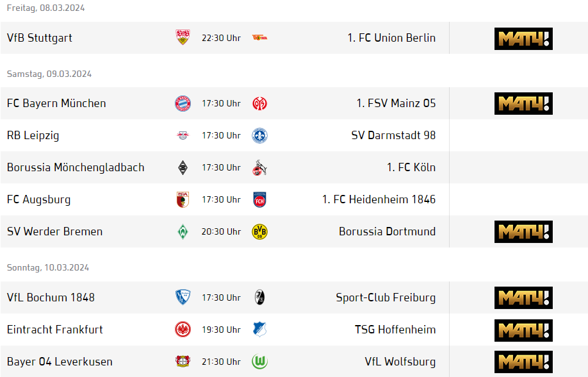Open the Borussia Mönchengladbach team link
This screenshot has height=377, width=588.
[76, 167]
